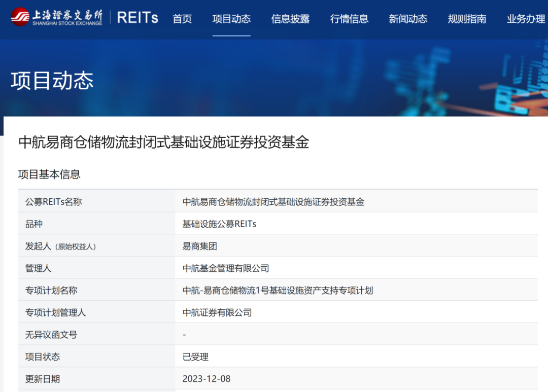548x392 pixels.
Task: Click the 品种 label cell
Action: pos(96,224)
